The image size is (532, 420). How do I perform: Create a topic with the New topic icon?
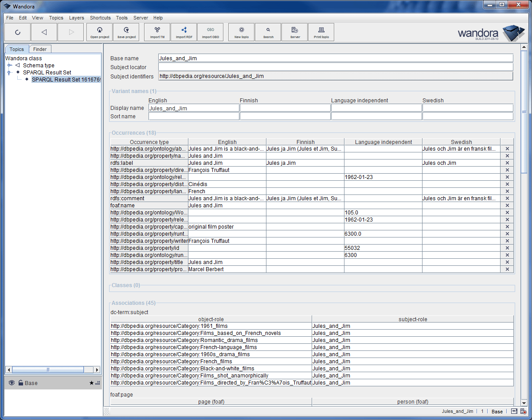click(x=241, y=32)
